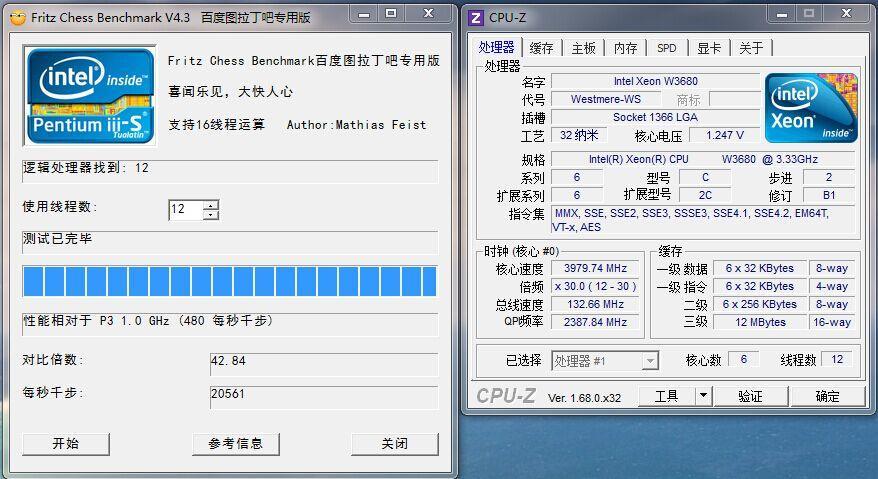Click the blue benchmark progress bar
The height and width of the screenshot is (479, 878).
click(230, 281)
